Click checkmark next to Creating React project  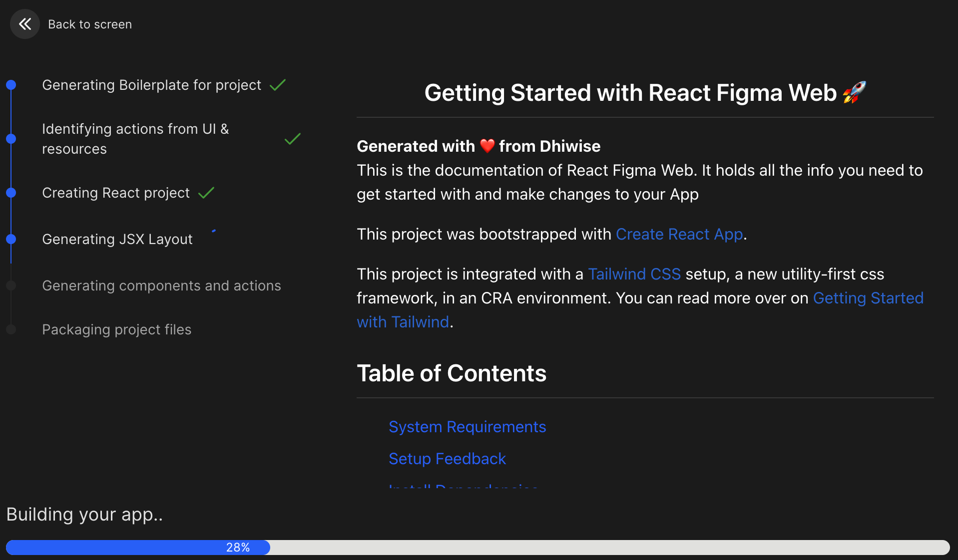[206, 193]
